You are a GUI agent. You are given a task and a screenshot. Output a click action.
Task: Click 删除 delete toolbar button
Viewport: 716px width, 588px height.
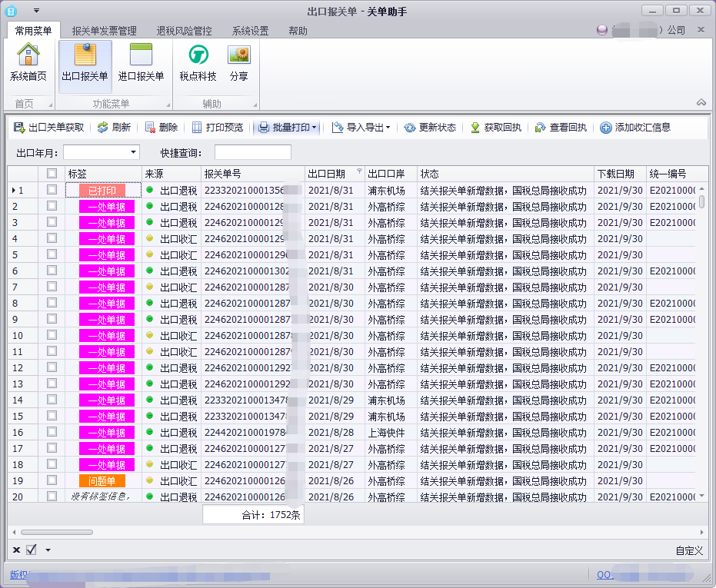point(161,128)
